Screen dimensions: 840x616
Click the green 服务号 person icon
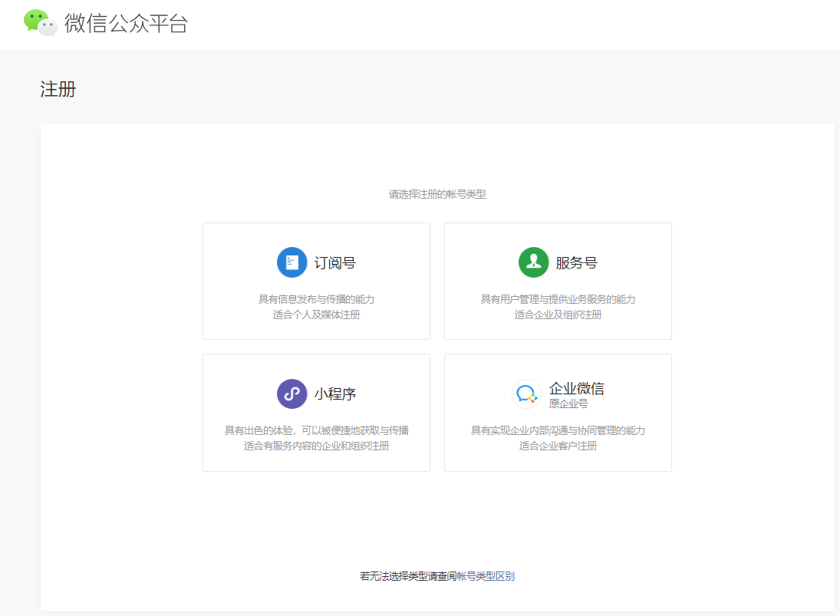point(534,262)
